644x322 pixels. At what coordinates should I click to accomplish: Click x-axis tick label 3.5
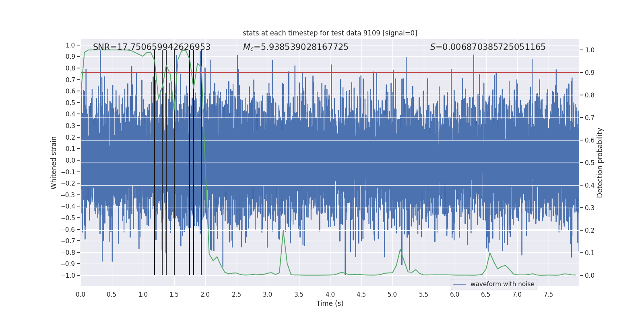299,295
